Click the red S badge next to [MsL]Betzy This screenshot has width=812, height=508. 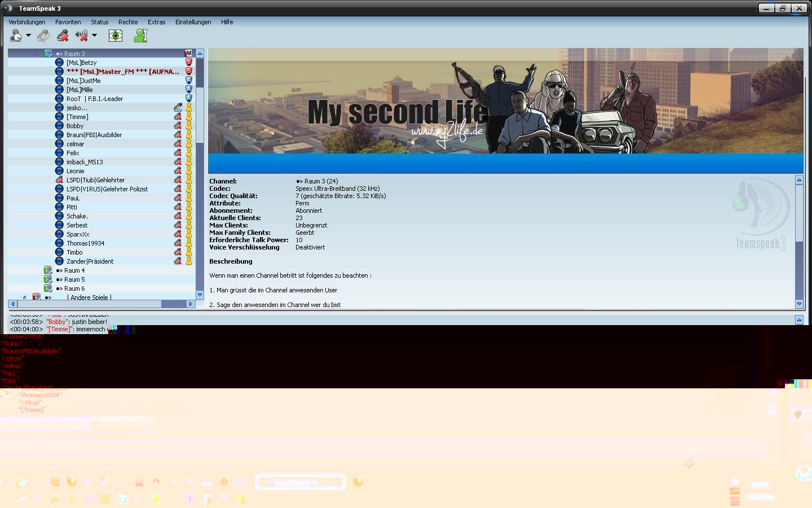click(x=188, y=62)
